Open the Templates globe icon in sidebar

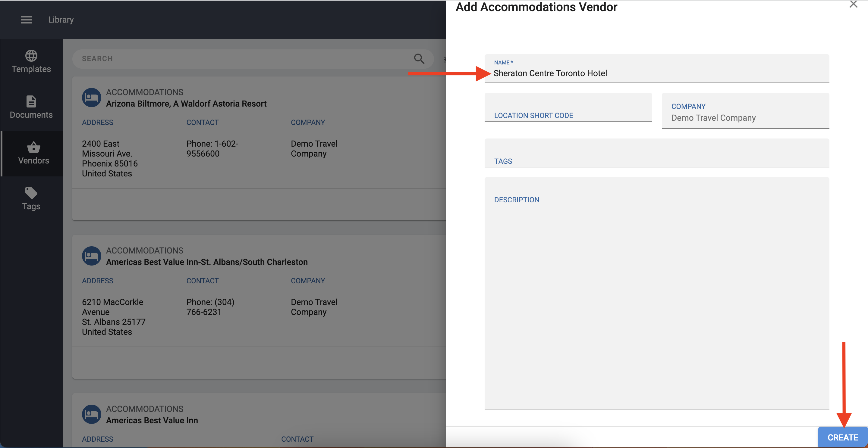point(31,55)
